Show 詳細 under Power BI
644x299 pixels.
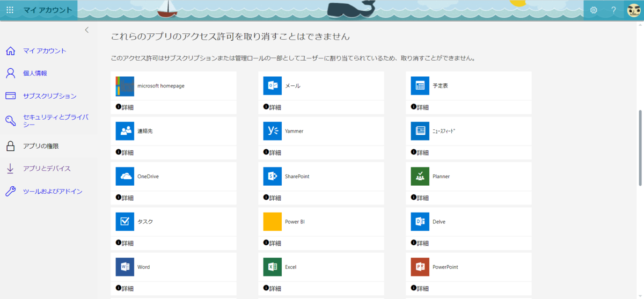coord(273,243)
